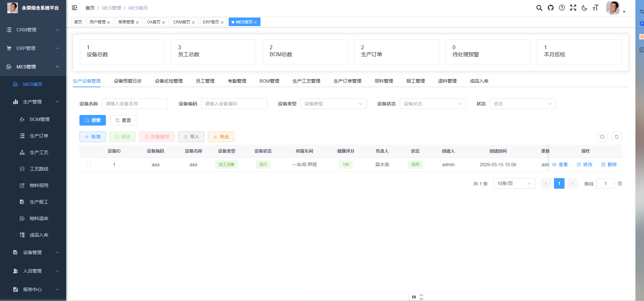This screenshot has width=644, height=301.
Task: Tick the checkbox for device row 1
Action: (x=89, y=165)
